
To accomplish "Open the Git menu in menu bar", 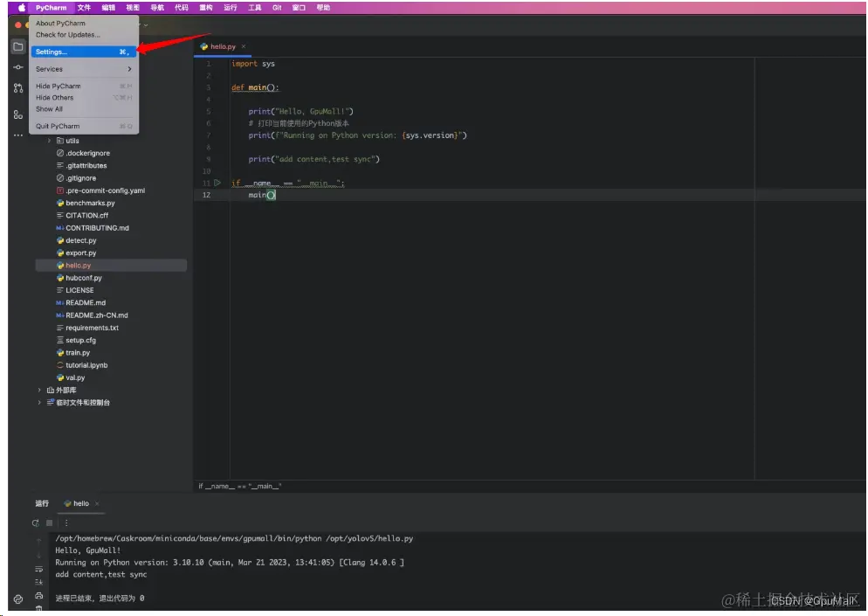I will point(277,8).
